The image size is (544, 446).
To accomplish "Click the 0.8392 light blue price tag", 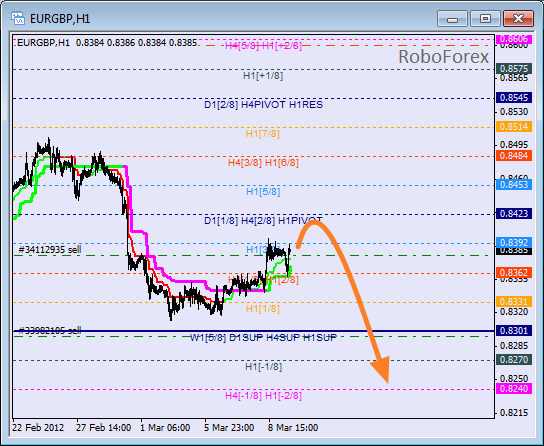I will 514,242.
